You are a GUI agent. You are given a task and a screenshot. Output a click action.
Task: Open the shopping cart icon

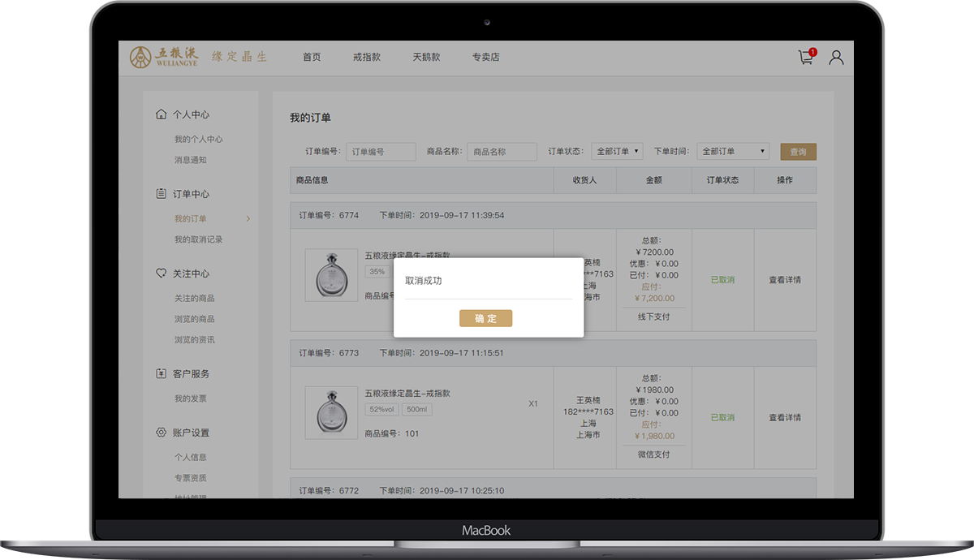[806, 57]
